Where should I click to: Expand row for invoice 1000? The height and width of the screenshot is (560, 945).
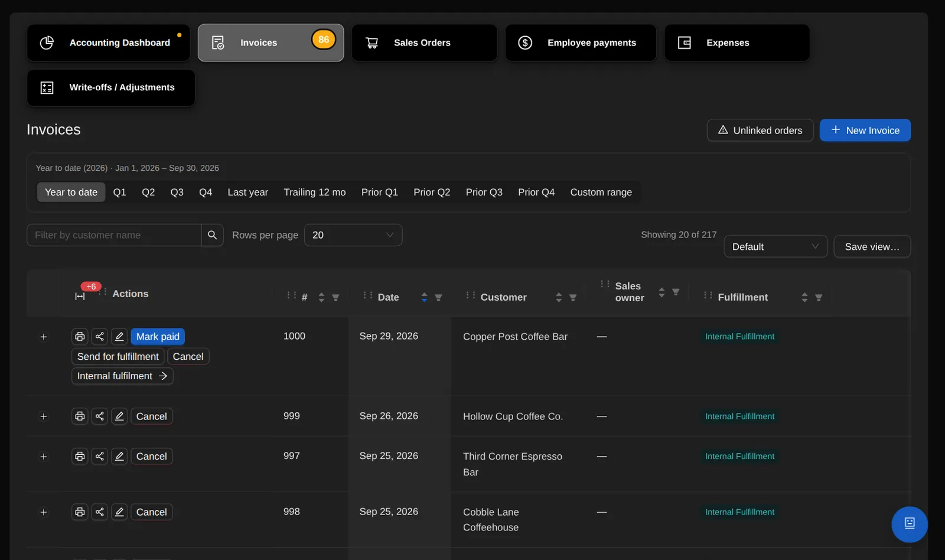click(43, 337)
